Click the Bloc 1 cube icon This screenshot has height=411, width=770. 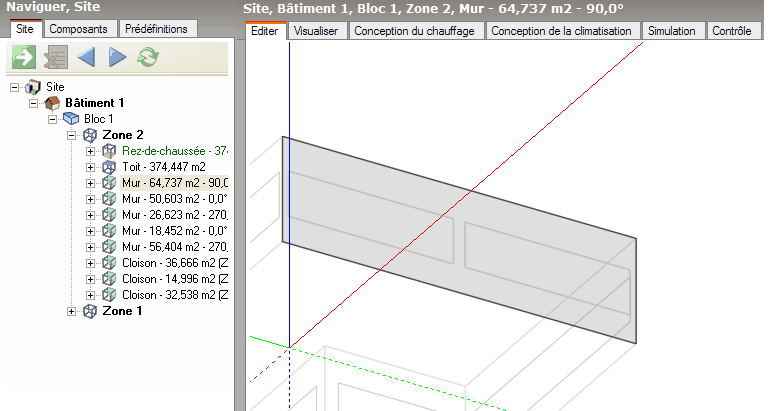(70, 119)
